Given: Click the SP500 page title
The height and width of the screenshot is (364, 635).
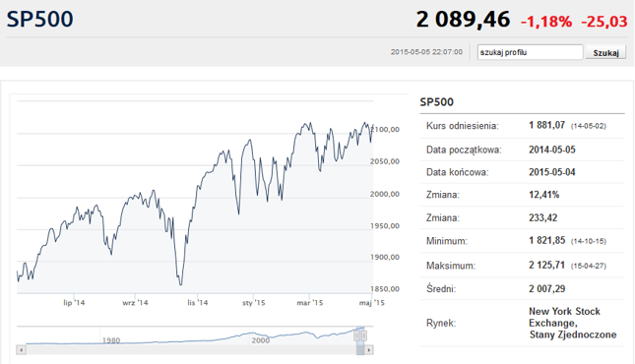Looking at the screenshot, I should click(x=39, y=19).
